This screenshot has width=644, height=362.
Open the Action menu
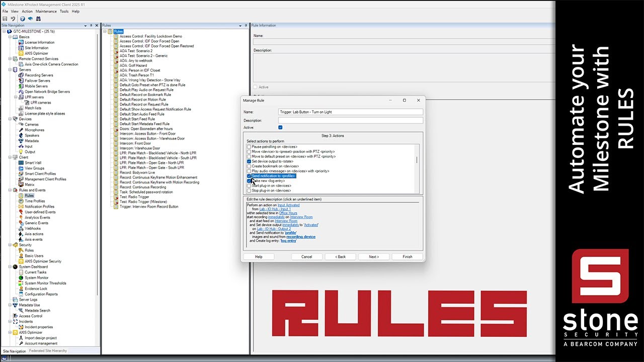point(27,11)
